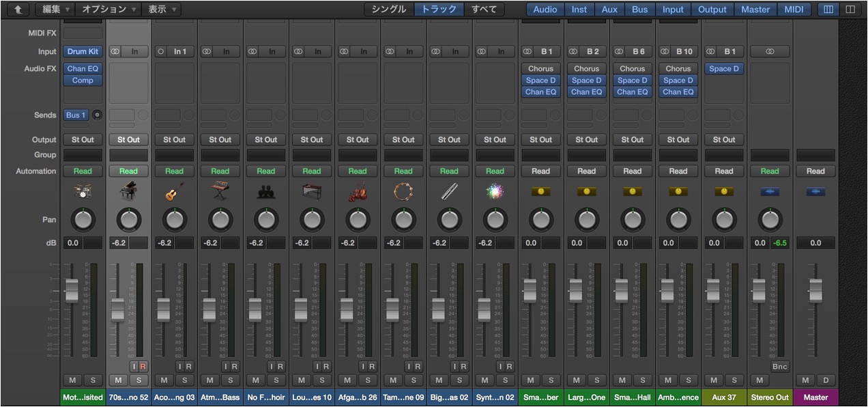This screenshot has height=407, width=868.
Task: Open the オプション dropdown menu
Action: [108, 10]
